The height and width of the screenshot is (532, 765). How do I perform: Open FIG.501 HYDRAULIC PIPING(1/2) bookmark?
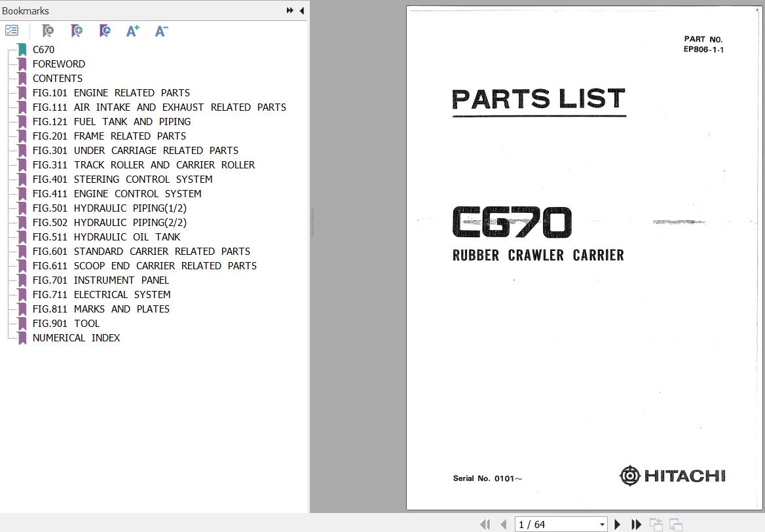(x=110, y=208)
